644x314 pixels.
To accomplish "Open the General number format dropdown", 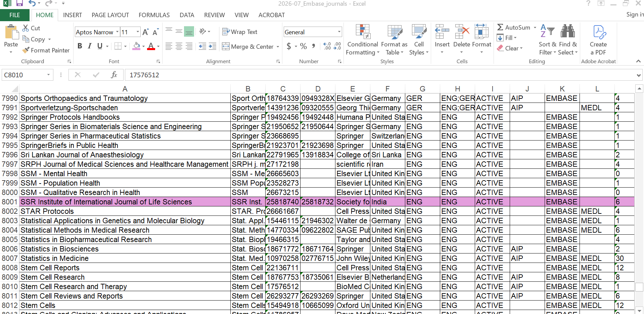I will [339, 32].
